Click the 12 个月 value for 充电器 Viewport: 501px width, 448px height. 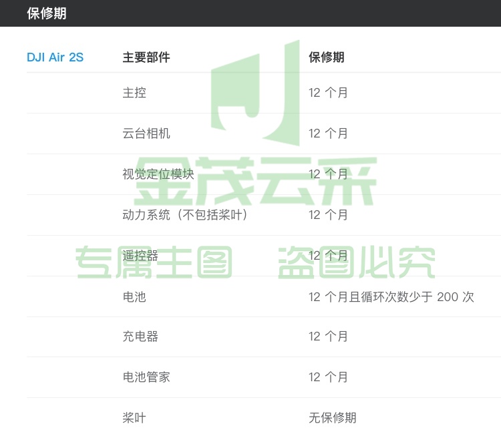[328, 337]
